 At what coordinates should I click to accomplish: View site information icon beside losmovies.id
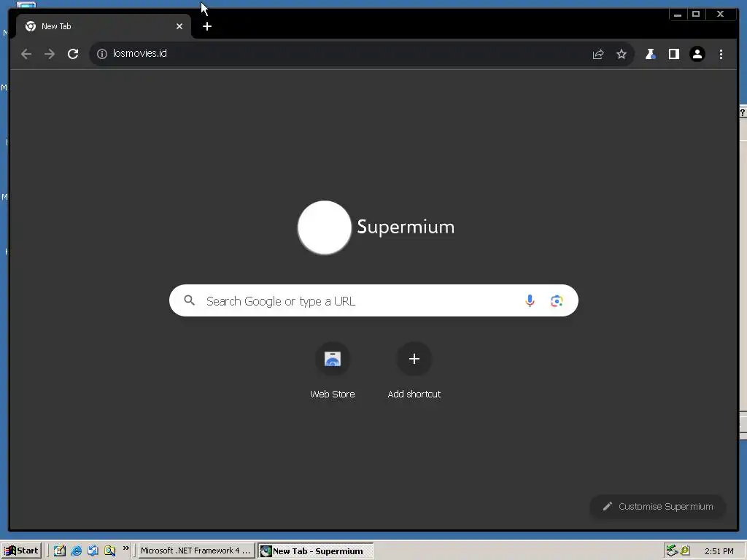tap(102, 54)
